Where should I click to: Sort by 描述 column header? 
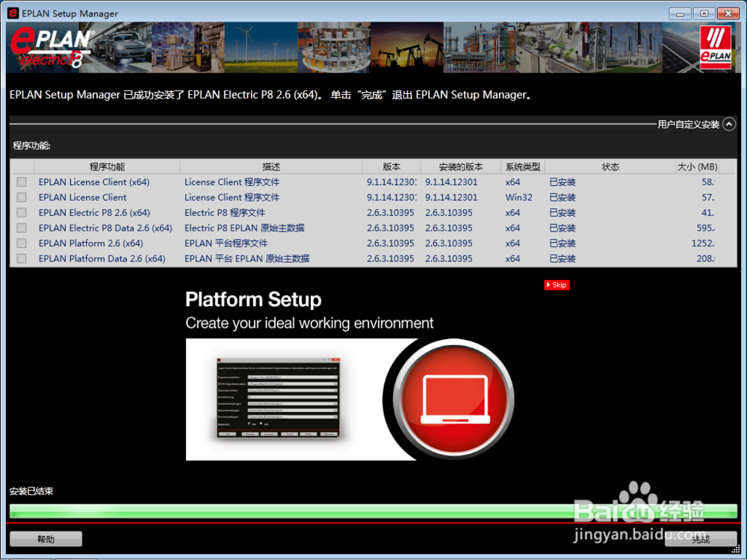coord(271,167)
